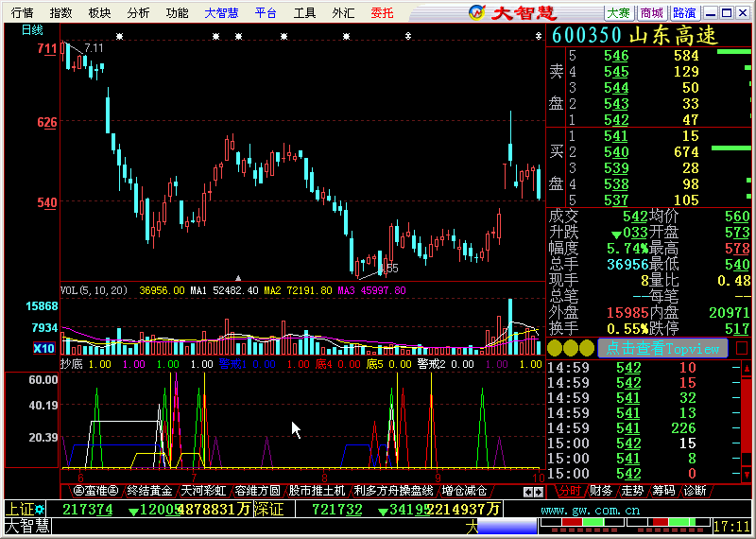Image resolution: width=756 pixels, height=539 pixels.
Task: Open the 分析 menu
Action: [x=138, y=12]
